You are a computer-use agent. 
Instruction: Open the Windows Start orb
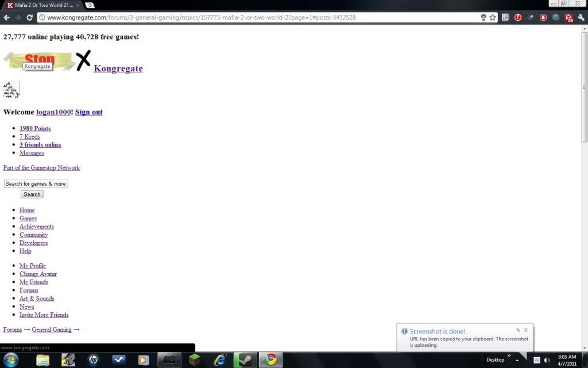(x=10, y=360)
